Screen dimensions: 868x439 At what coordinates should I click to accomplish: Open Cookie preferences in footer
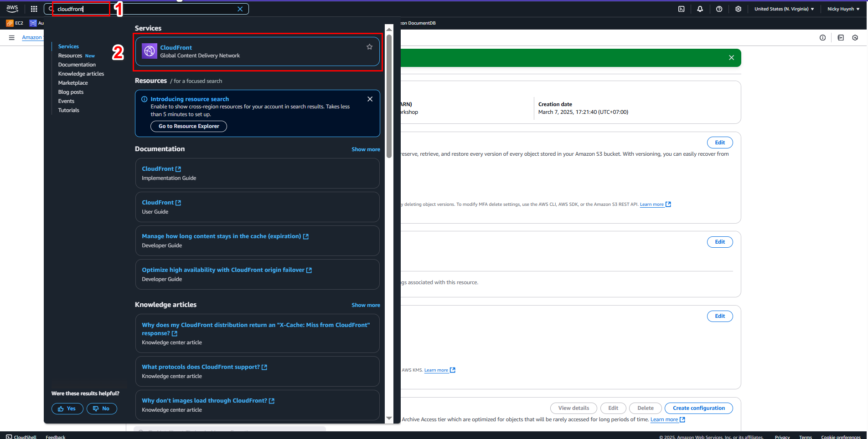pyautogui.click(x=841, y=437)
